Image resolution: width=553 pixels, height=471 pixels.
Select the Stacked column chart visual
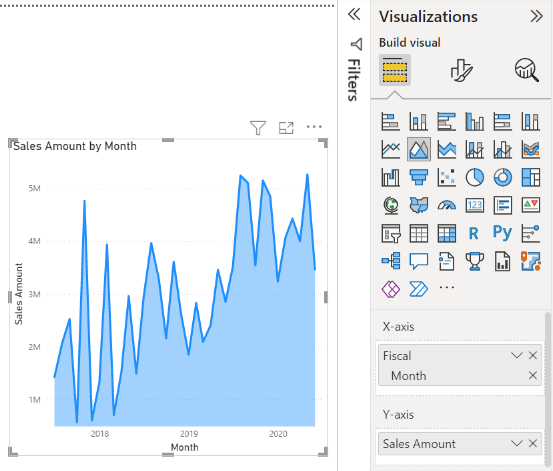419,121
